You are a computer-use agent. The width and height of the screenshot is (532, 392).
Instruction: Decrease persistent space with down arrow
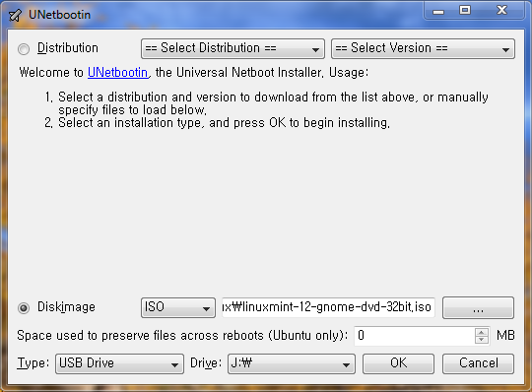[482, 340]
